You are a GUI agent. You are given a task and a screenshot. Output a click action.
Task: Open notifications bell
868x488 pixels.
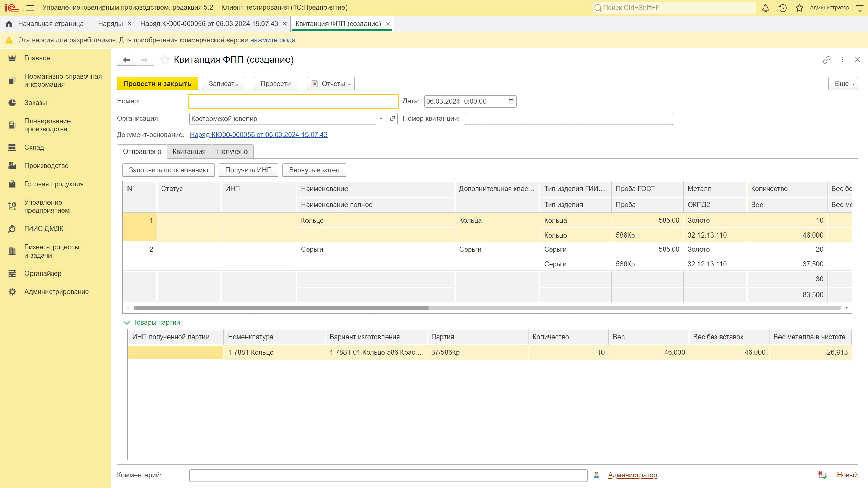(766, 8)
